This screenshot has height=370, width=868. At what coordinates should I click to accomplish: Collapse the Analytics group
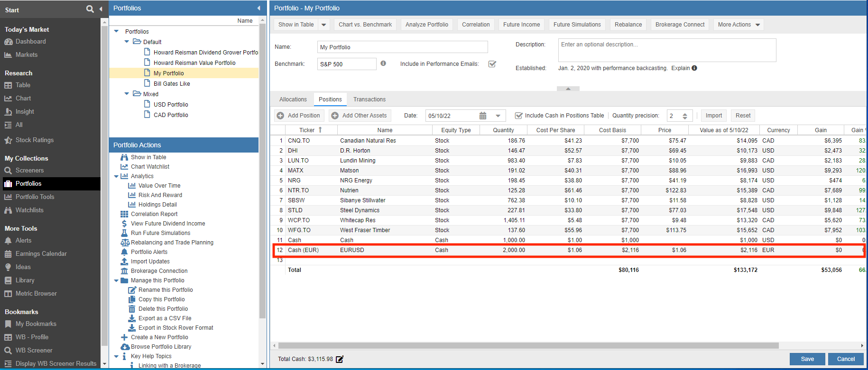117,176
